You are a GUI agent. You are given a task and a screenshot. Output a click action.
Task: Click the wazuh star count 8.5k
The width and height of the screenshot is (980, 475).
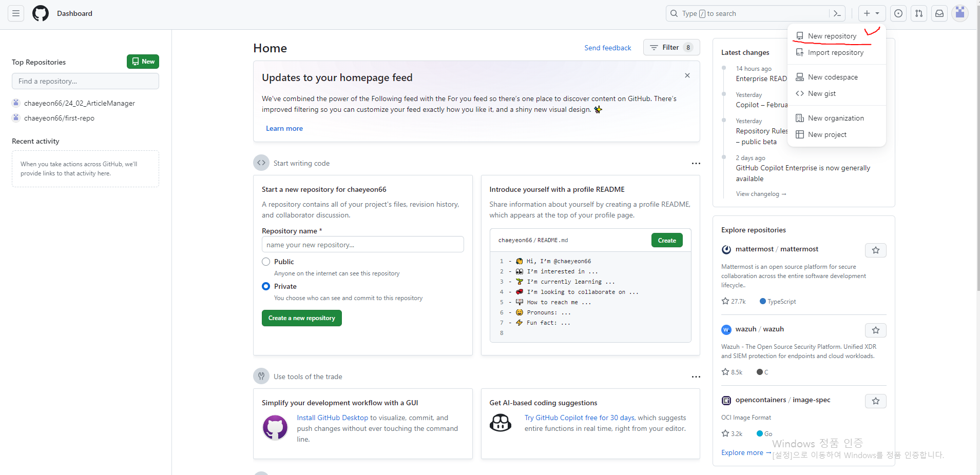pos(732,372)
